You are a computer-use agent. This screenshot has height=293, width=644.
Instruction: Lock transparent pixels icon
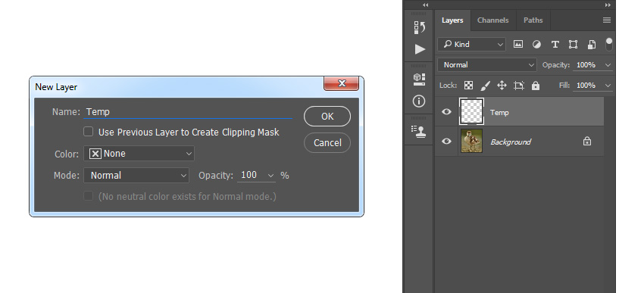click(468, 86)
